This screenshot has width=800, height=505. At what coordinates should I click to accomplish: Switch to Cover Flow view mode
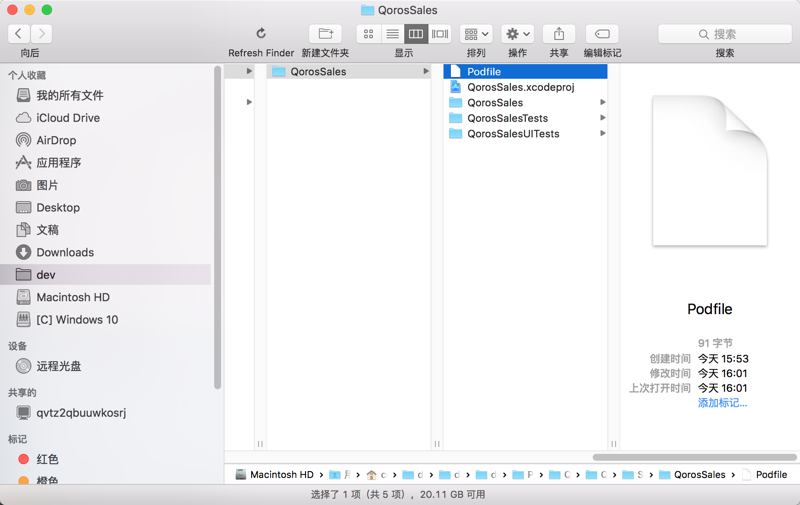pos(440,34)
